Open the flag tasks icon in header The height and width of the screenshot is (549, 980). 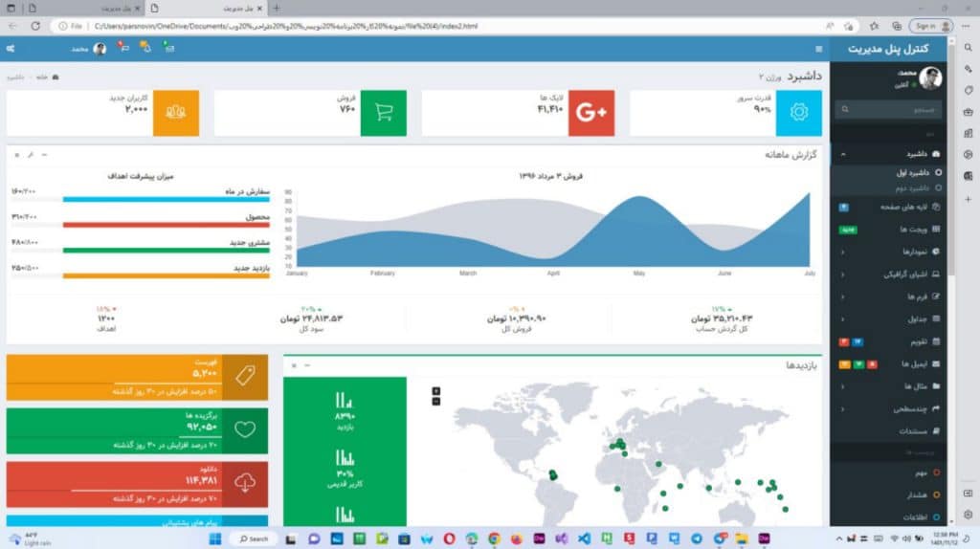[123, 47]
